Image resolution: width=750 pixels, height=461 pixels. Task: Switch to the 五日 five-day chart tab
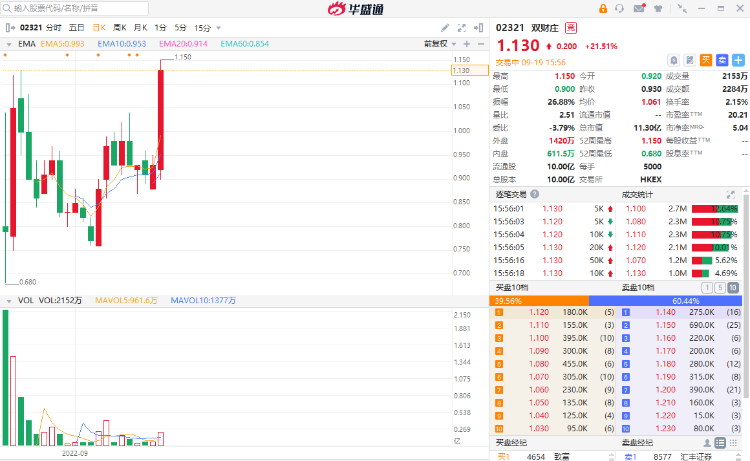(x=77, y=28)
